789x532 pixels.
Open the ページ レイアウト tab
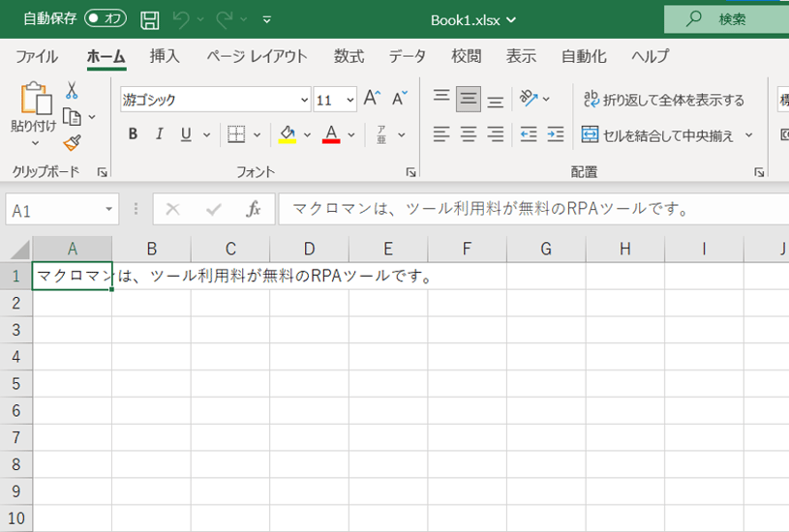click(x=257, y=56)
